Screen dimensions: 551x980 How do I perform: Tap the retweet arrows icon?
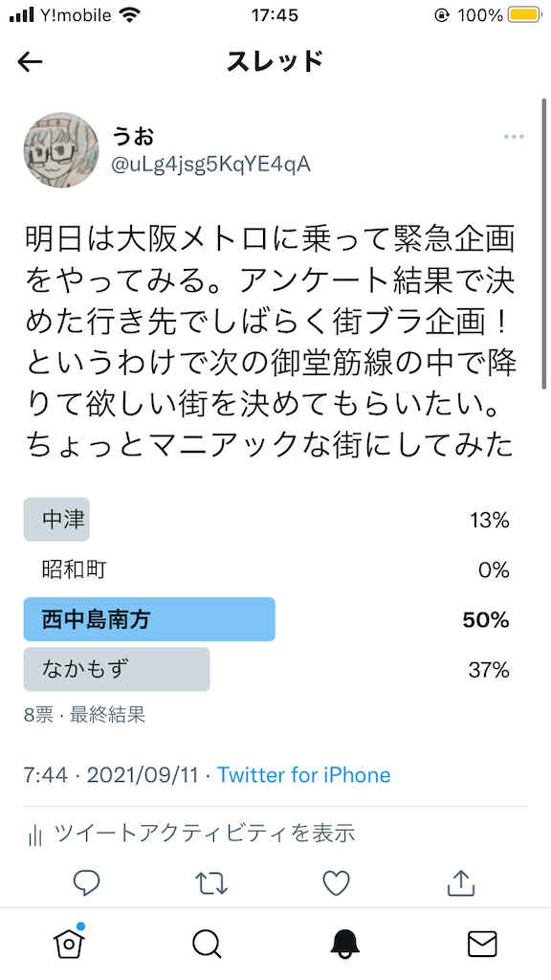(x=210, y=882)
